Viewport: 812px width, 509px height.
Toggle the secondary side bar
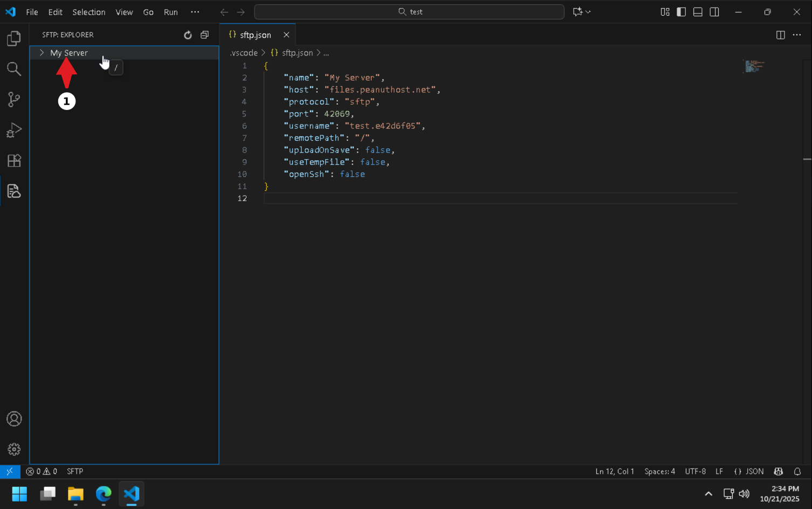coord(714,12)
